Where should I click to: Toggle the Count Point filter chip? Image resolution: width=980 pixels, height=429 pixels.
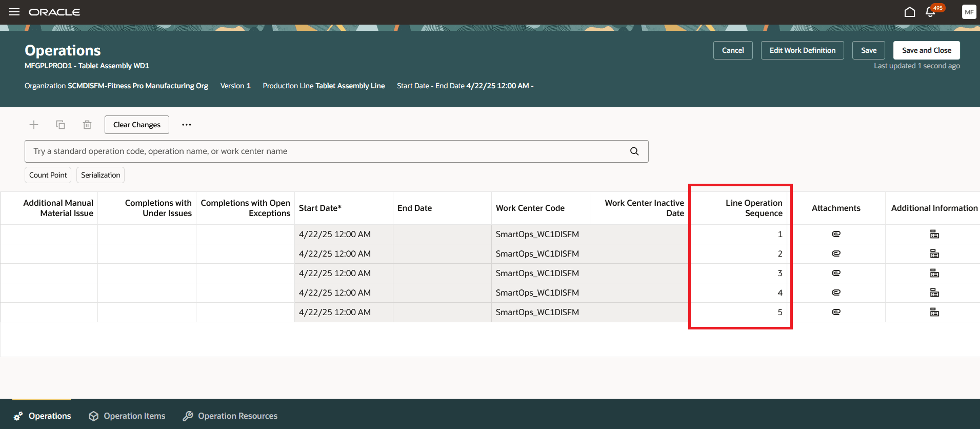pos(48,175)
